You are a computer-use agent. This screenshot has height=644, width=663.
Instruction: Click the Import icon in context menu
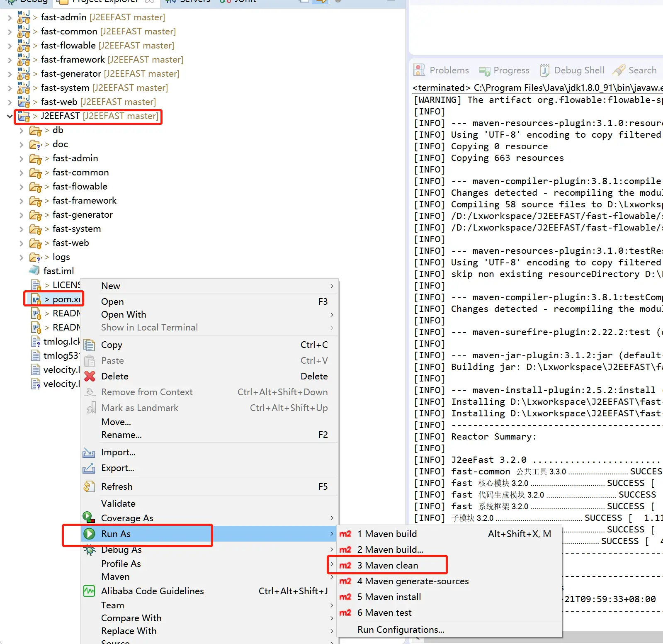89,452
